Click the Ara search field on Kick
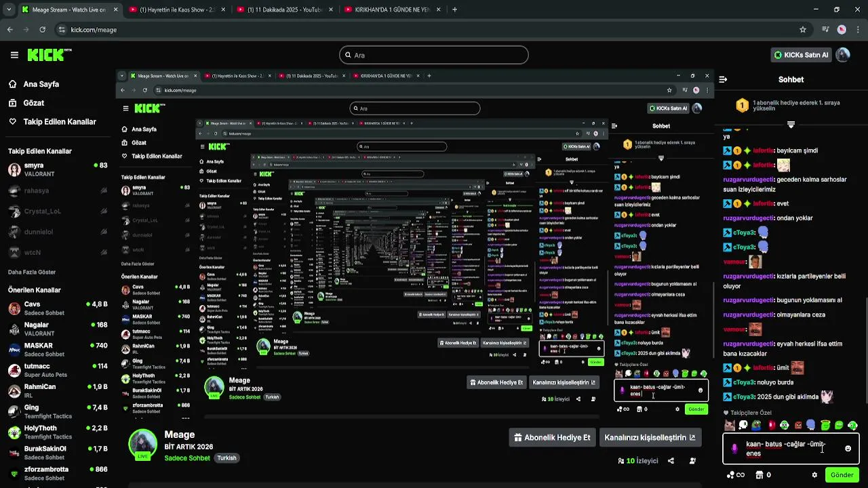This screenshot has height=488, width=868. (x=434, y=55)
